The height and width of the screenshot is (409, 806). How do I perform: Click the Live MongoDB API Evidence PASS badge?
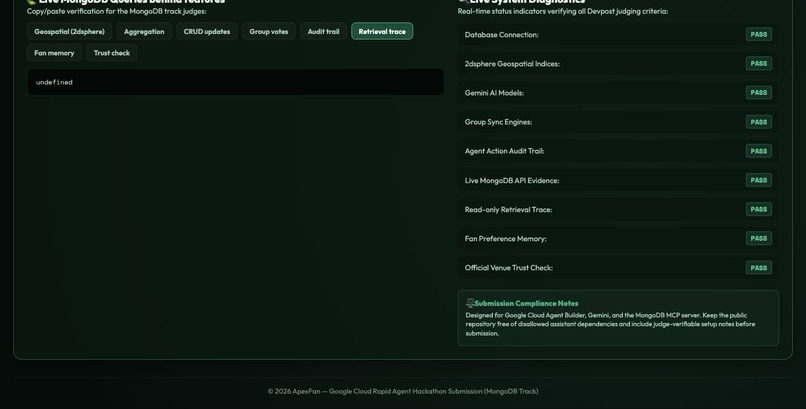759,180
